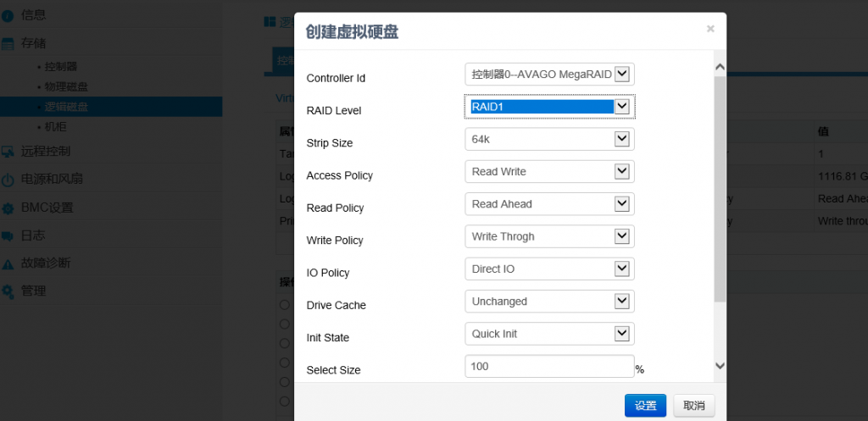Image resolution: width=868 pixels, height=421 pixels.
Task: Click the Select Size input field
Action: point(549,366)
